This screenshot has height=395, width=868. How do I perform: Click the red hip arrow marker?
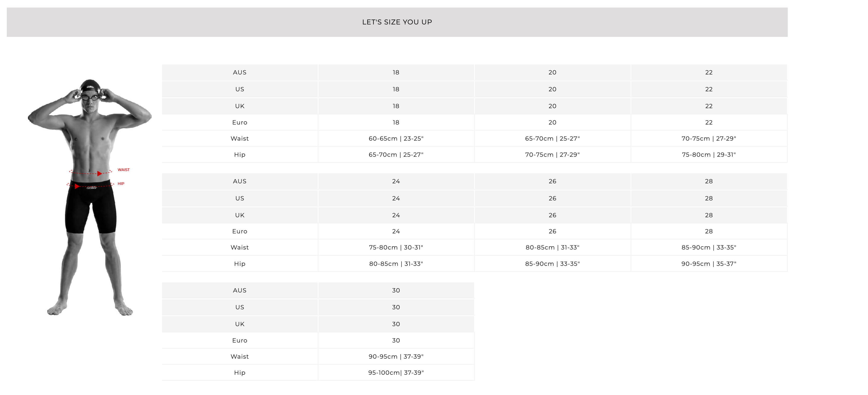77,186
